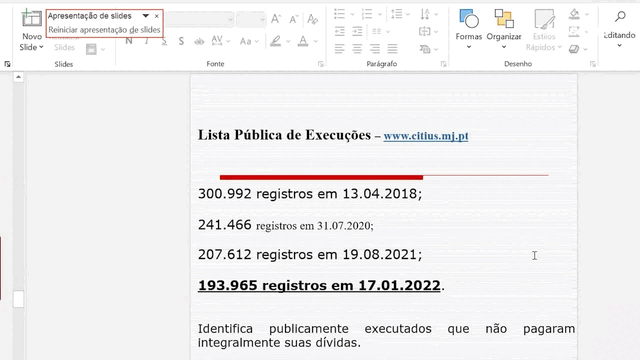
Task: Open the Novo Slide dropdown arrow
Action: [41, 47]
